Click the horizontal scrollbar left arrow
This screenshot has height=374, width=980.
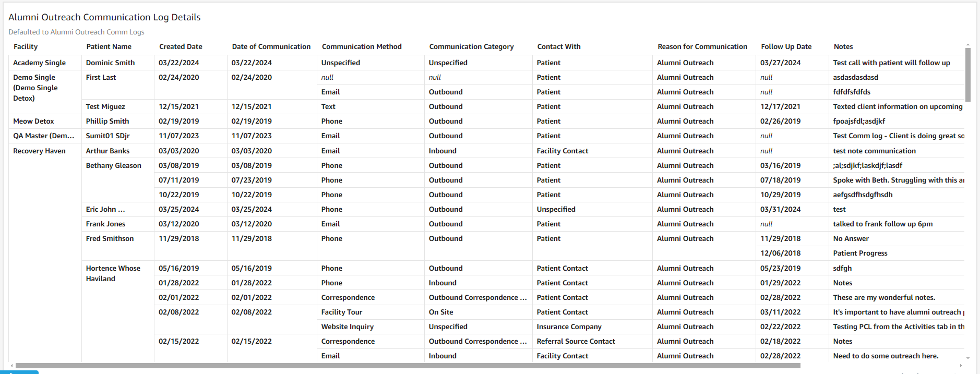point(12,366)
